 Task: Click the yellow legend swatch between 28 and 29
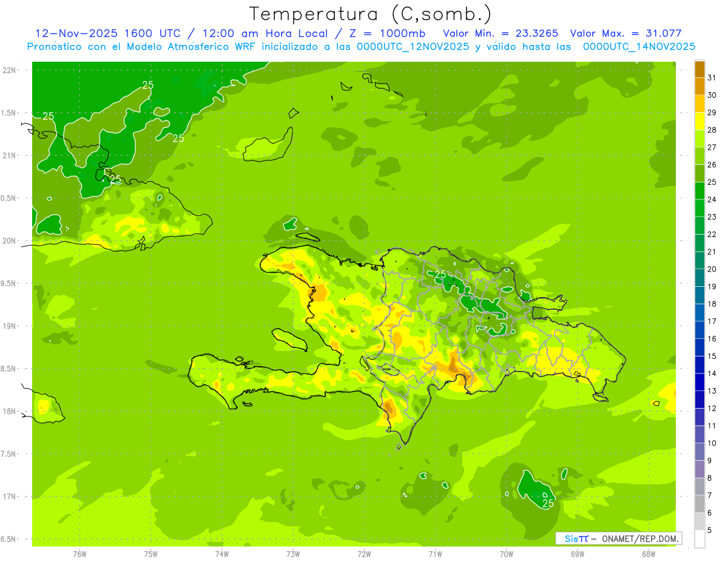coord(699,121)
